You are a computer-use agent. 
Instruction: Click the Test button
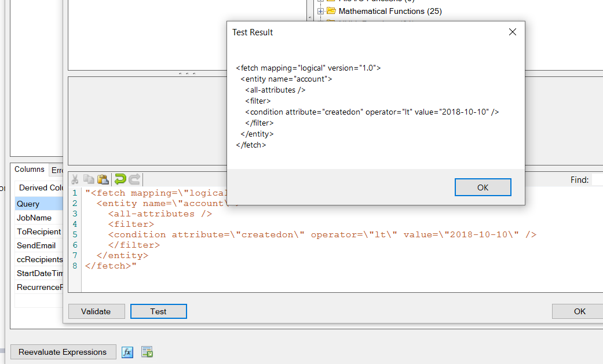(x=158, y=311)
